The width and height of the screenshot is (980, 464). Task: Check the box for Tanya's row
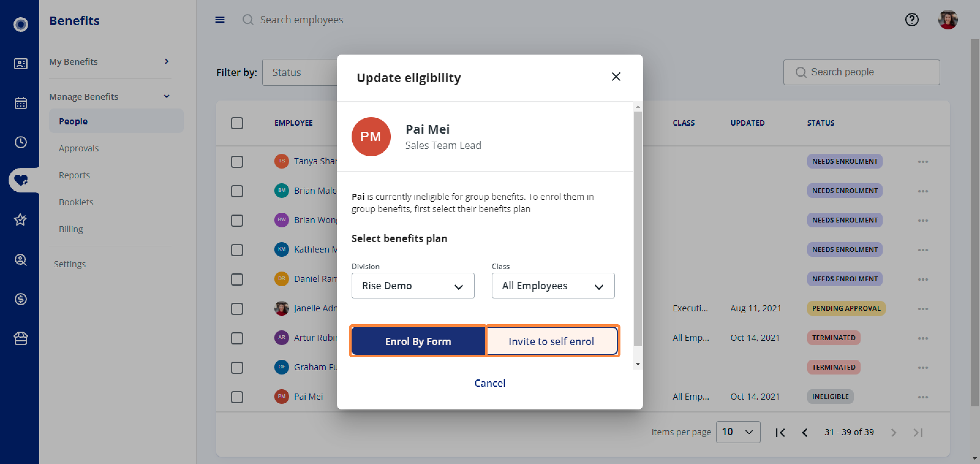coord(237,162)
